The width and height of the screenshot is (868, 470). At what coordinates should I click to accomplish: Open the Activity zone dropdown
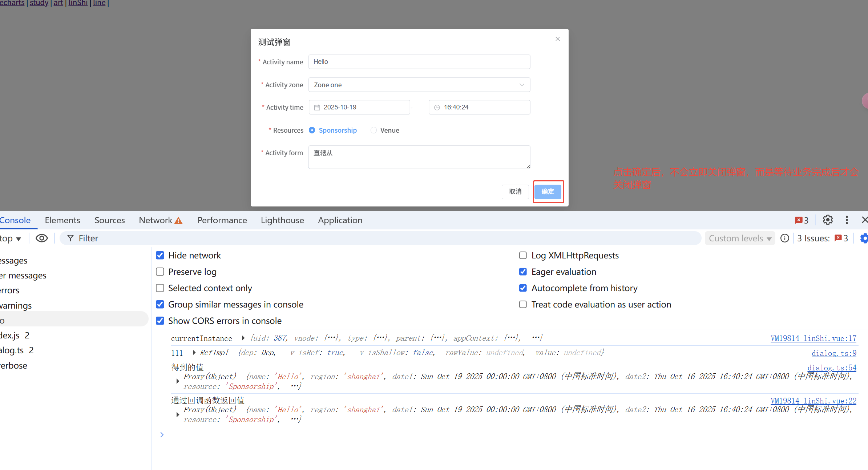coord(419,85)
